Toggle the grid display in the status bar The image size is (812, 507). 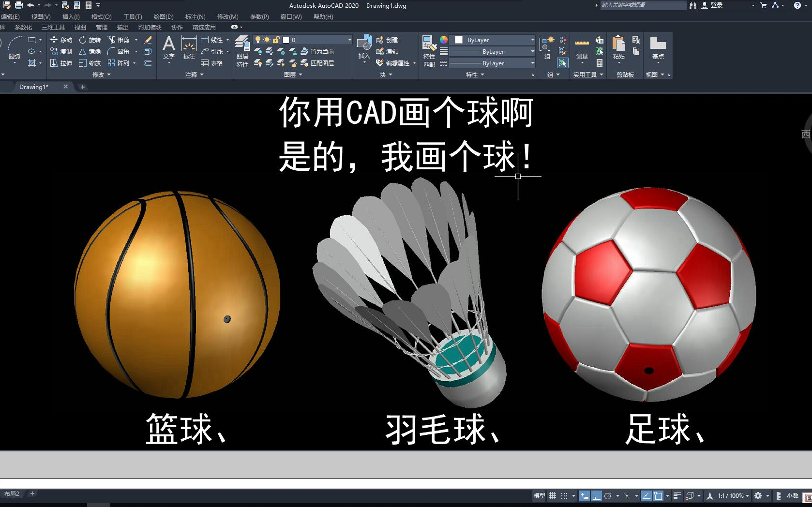552,495
